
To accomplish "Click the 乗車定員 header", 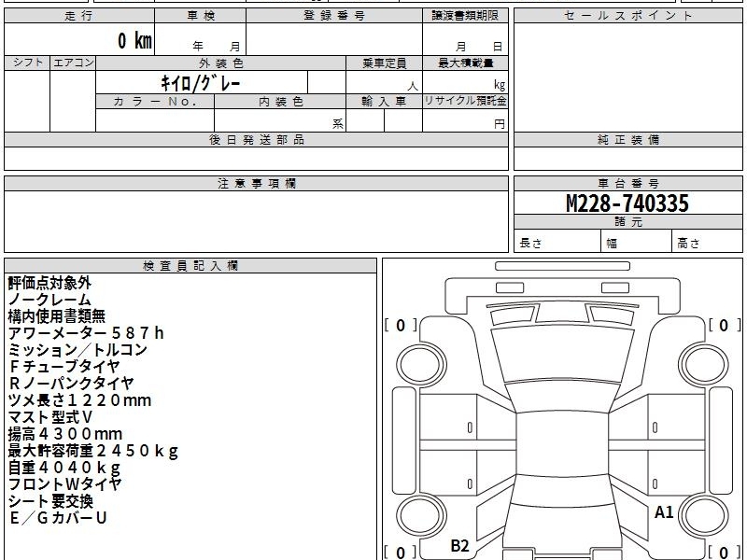I will tap(384, 63).
